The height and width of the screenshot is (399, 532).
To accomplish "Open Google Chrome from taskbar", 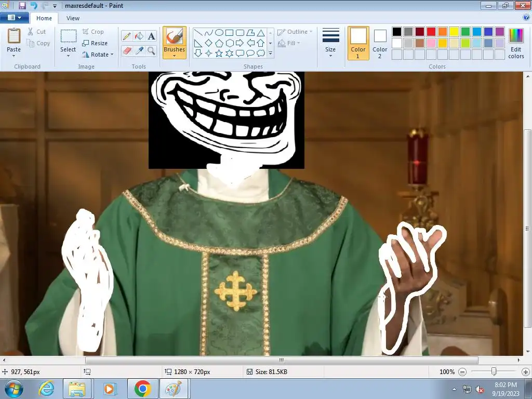I will 142,389.
